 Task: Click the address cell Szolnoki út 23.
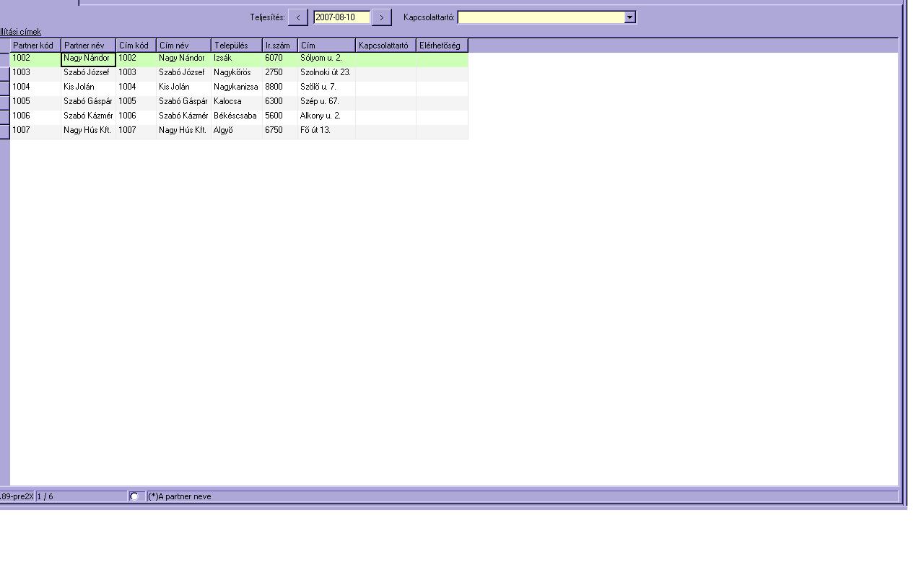(326, 73)
